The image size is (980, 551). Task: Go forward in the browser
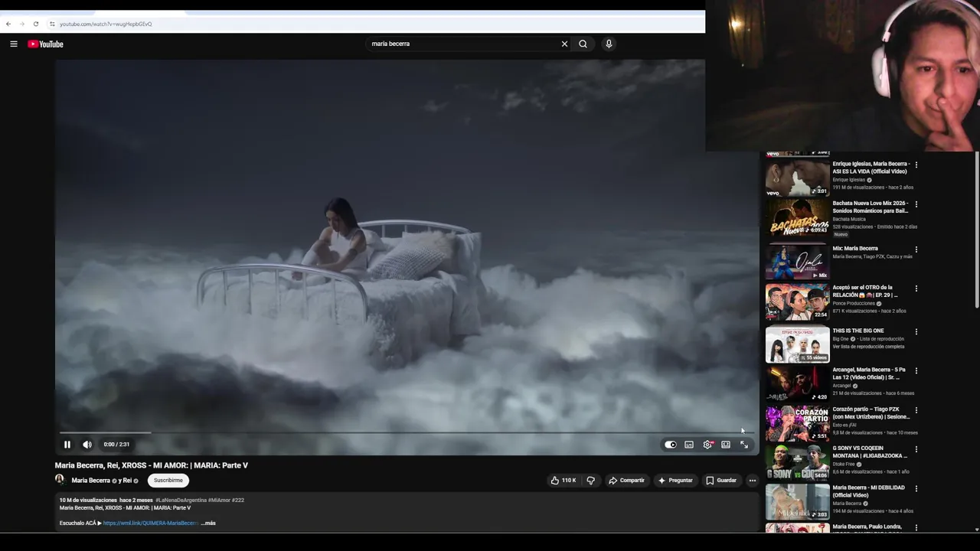(x=21, y=24)
